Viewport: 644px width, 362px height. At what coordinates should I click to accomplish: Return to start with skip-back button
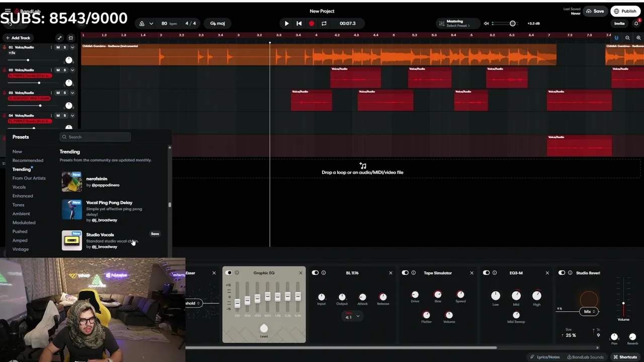(x=299, y=23)
